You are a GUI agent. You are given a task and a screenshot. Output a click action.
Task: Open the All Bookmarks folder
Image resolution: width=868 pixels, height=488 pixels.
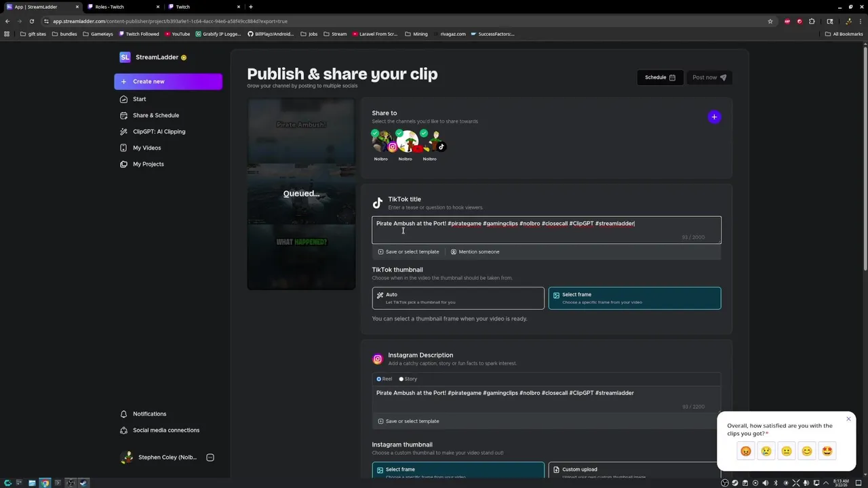tap(844, 34)
